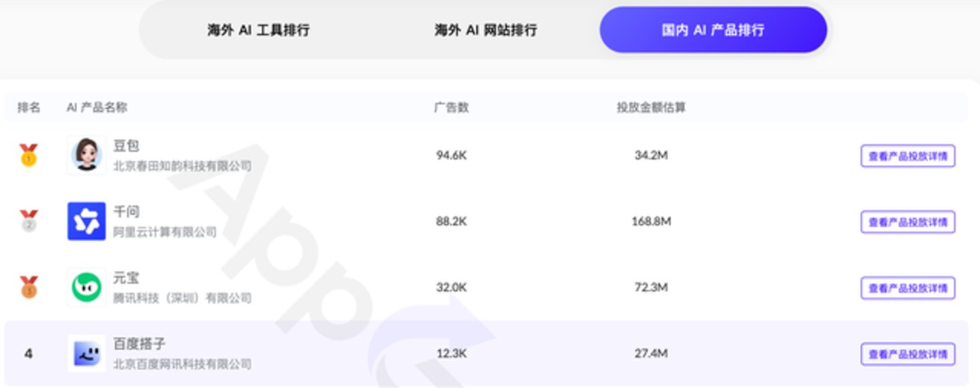The image size is (980, 388).
Task: Open 查看产品投放详情 for 豆包
Action: (908, 155)
